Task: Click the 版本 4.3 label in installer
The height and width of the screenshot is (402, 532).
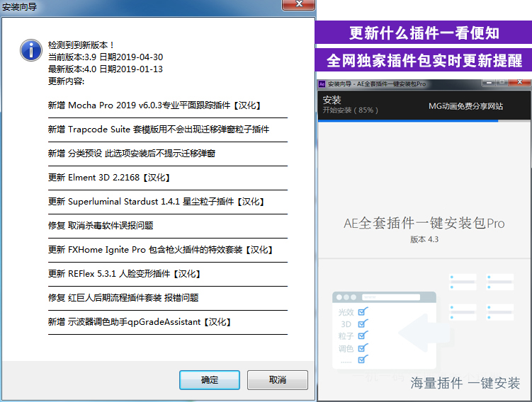Action: (x=424, y=239)
